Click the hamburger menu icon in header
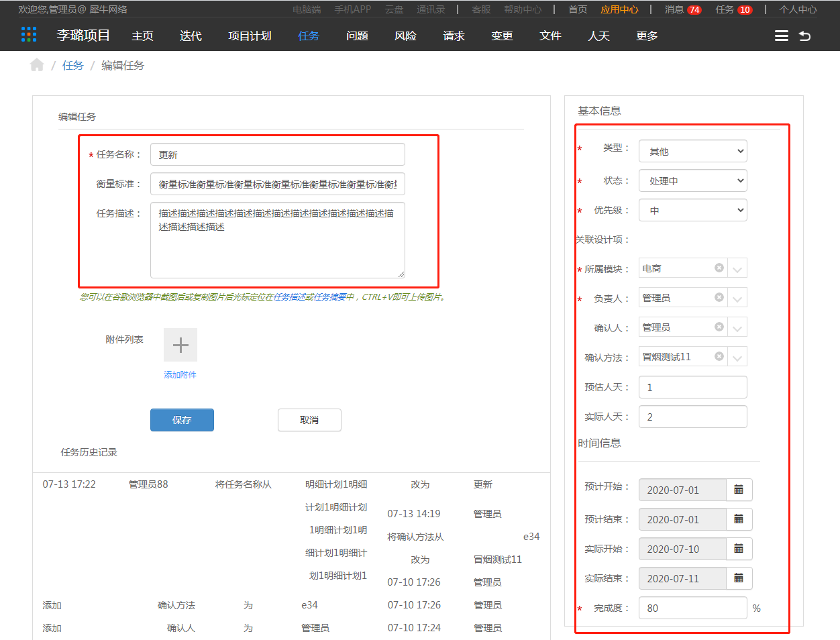 (x=782, y=36)
